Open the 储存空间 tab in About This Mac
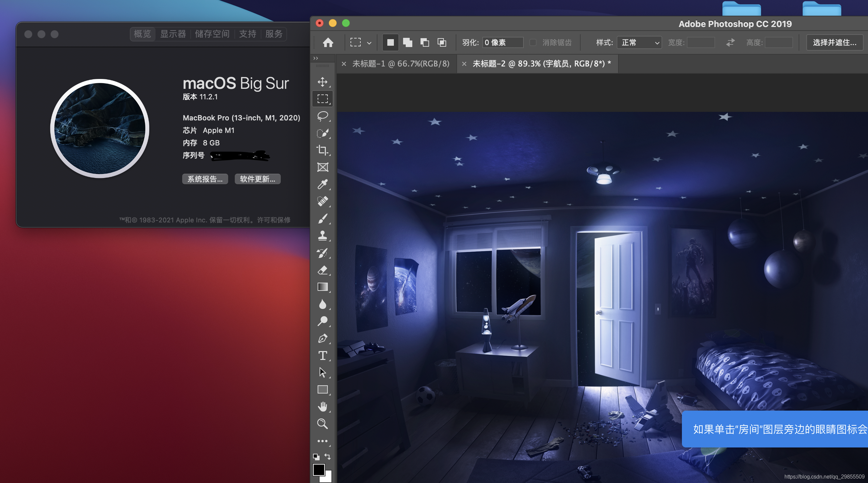 (212, 34)
